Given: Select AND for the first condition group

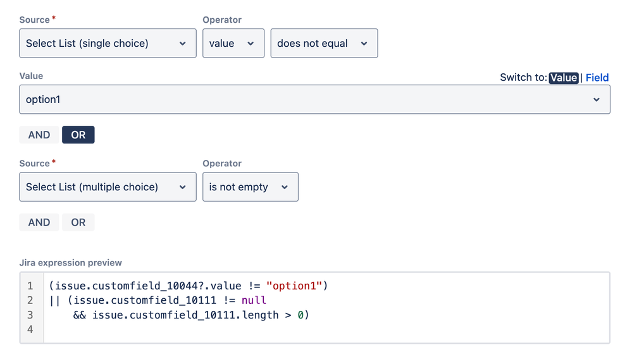Looking at the screenshot, I should 39,135.
